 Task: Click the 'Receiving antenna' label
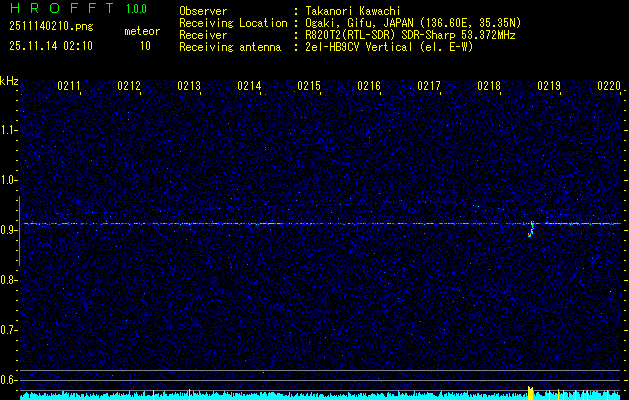point(230,47)
